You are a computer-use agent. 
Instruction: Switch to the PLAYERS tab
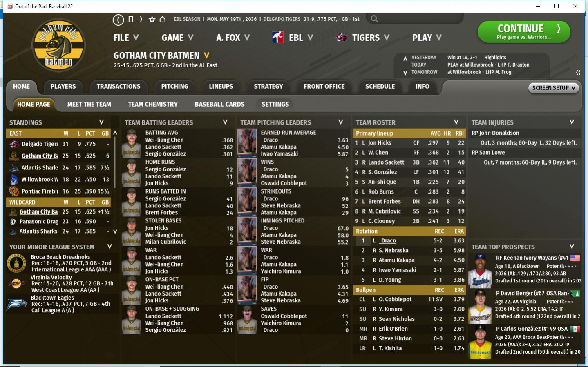click(x=63, y=87)
